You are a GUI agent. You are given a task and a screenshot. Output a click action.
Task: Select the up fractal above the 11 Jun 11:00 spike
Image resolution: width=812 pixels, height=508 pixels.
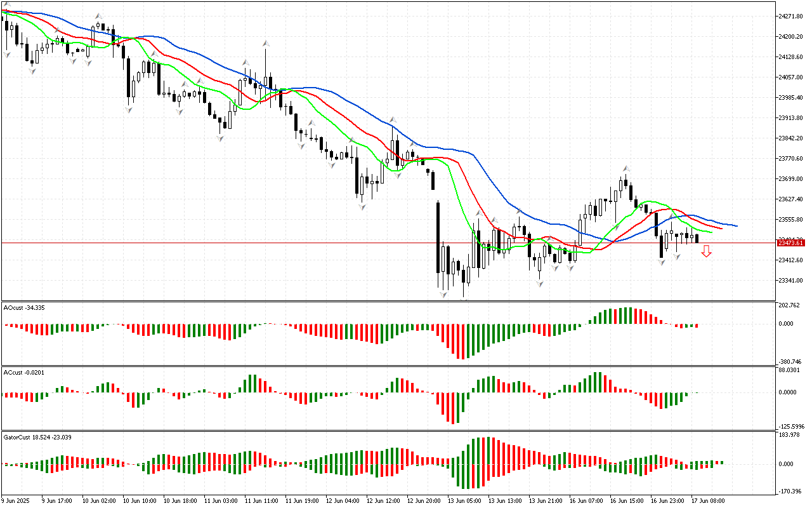click(265, 43)
